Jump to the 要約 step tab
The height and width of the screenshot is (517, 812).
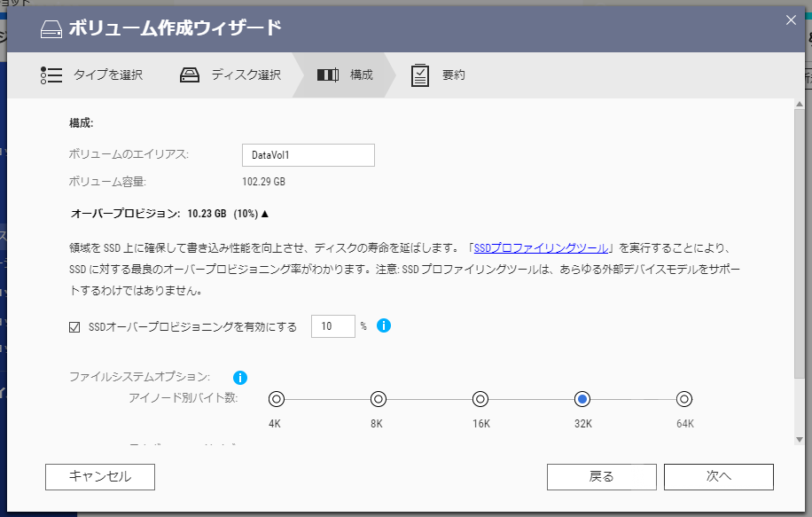(x=438, y=75)
